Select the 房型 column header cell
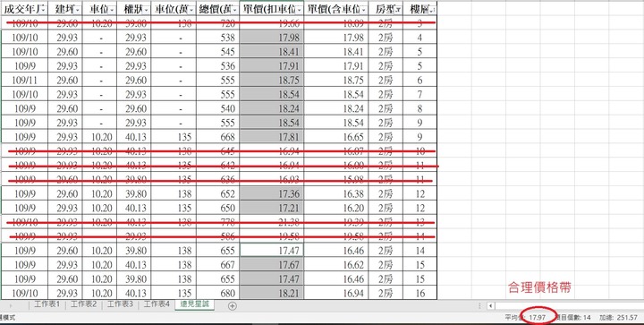 pyautogui.click(x=386, y=10)
